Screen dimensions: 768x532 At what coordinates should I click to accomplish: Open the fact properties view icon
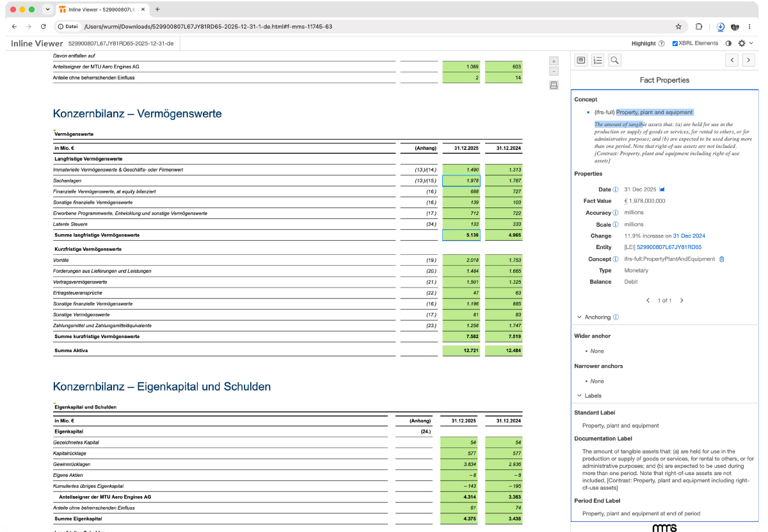580,60
